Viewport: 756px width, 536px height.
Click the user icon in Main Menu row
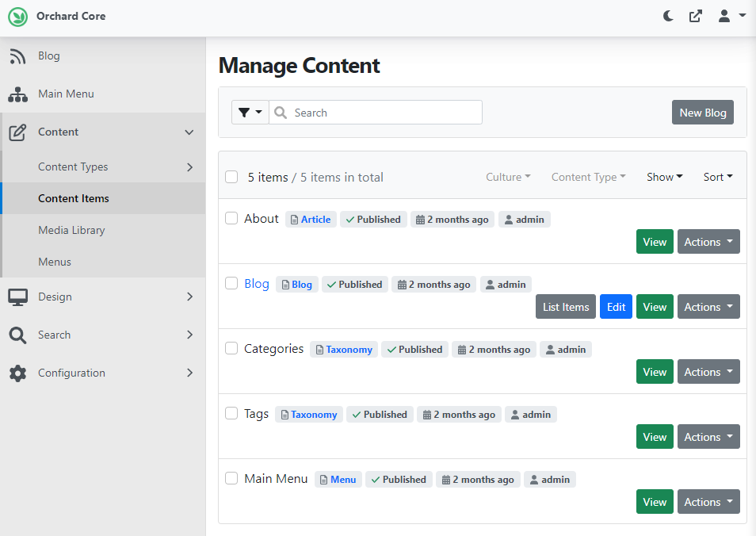[x=534, y=480]
